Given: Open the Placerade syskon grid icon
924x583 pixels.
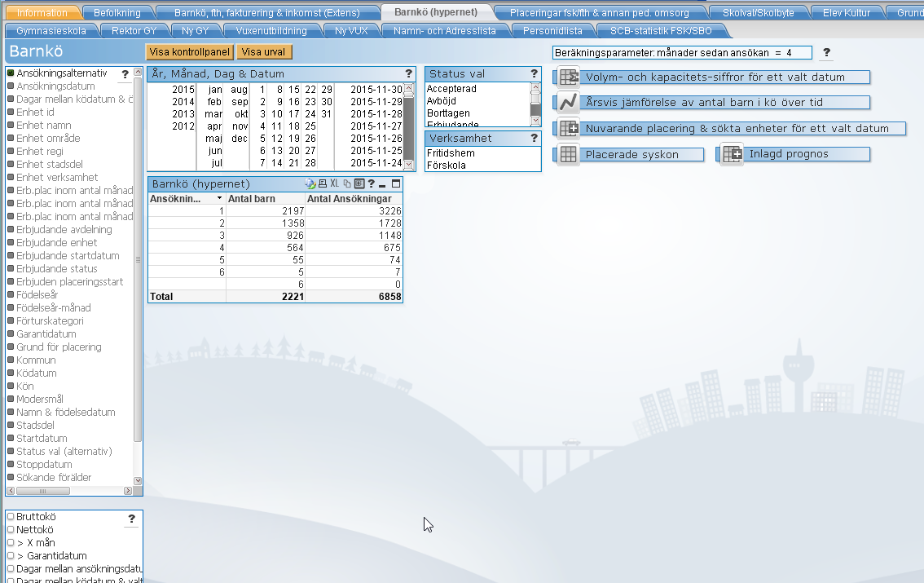Looking at the screenshot, I should [569, 154].
